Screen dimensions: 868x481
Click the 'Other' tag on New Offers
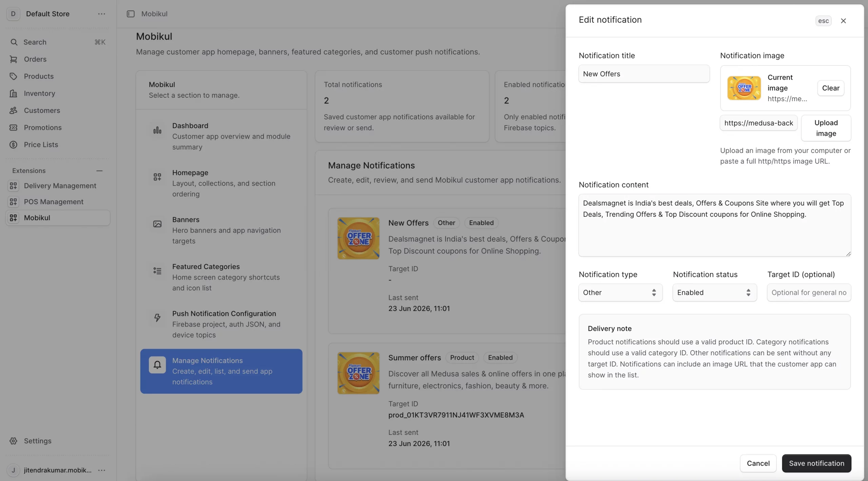click(446, 223)
